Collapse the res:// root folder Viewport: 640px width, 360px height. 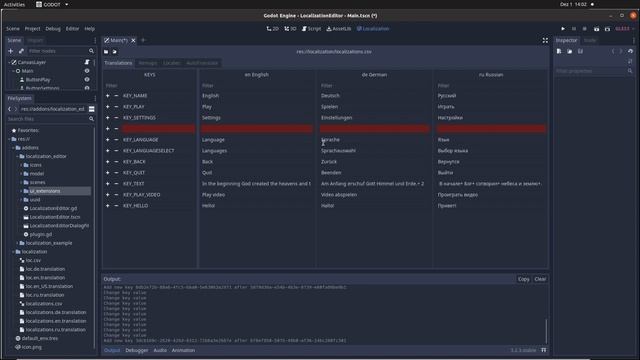point(10,139)
